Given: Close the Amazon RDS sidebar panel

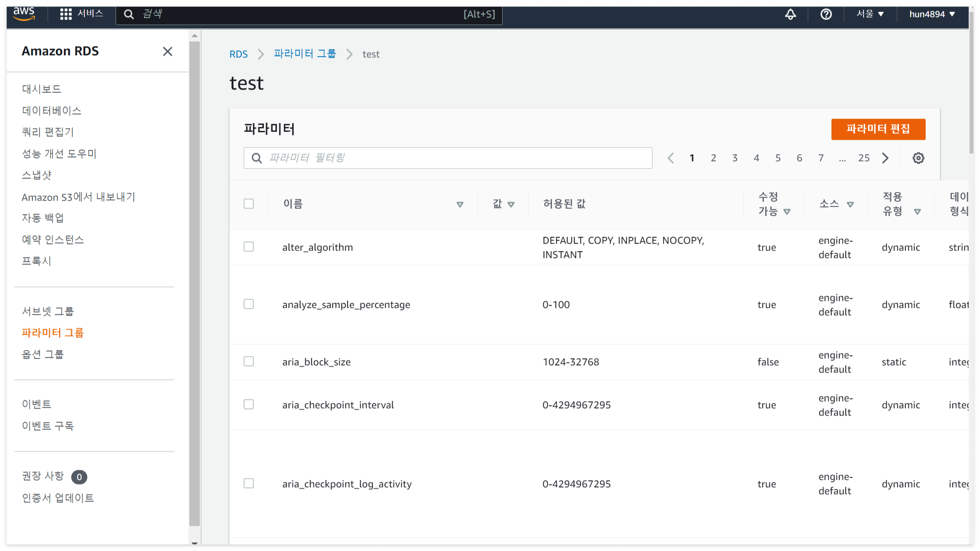Looking at the screenshot, I should click(167, 51).
